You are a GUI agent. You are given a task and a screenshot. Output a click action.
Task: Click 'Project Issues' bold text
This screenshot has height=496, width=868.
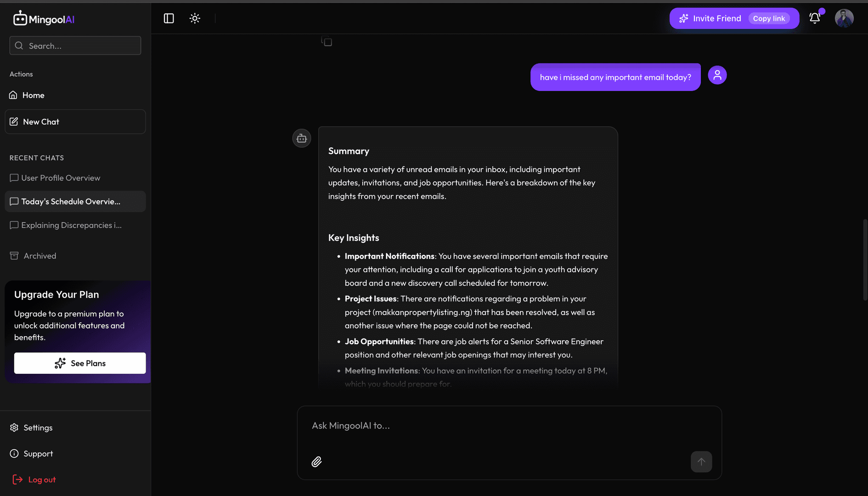[x=371, y=299]
